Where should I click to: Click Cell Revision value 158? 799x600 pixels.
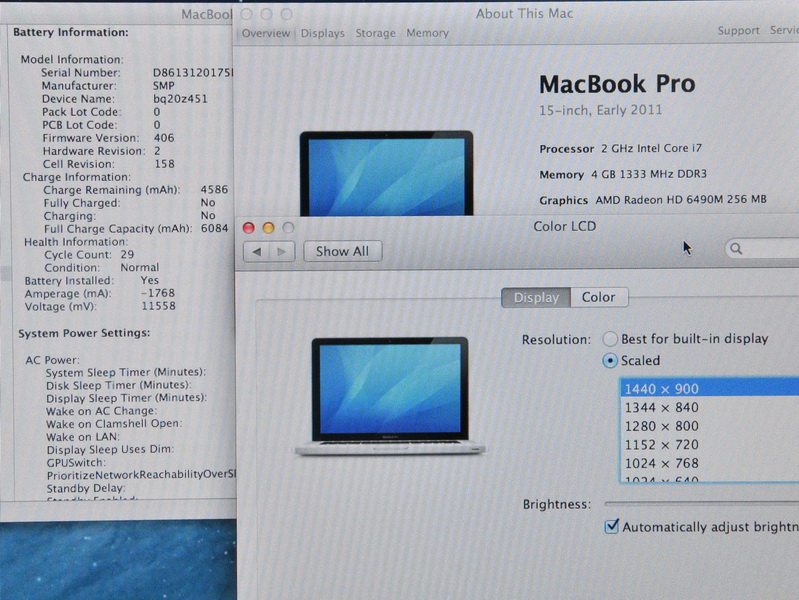(x=164, y=164)
